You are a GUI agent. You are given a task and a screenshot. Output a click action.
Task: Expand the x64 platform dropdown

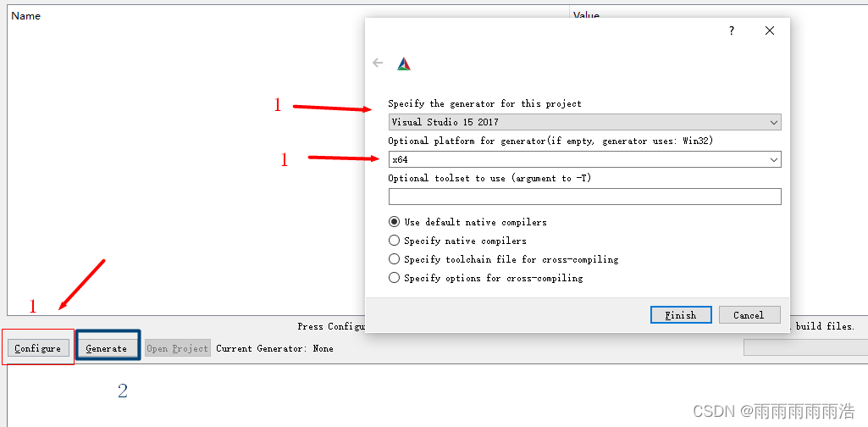[x=584, y=159]
